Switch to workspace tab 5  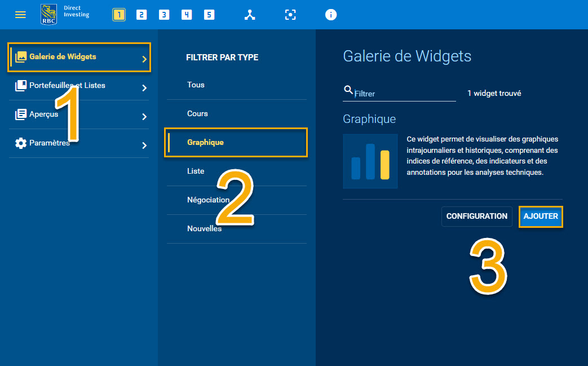[209, 15]
